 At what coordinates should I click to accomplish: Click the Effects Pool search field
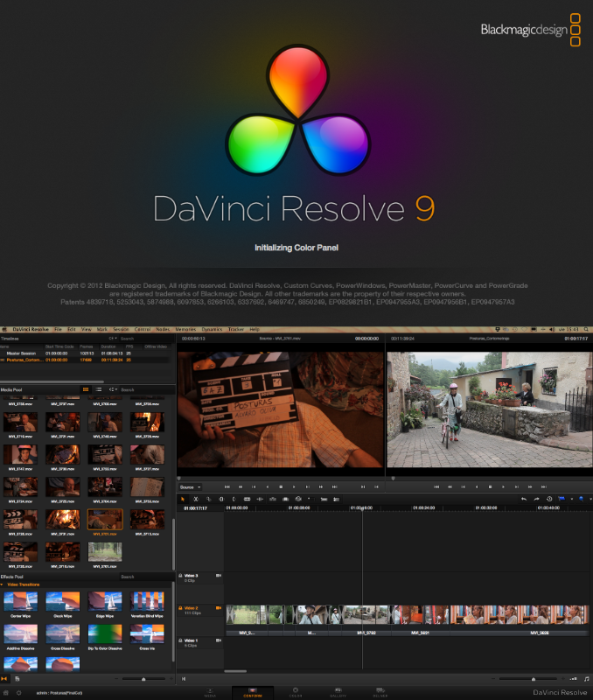[145, 577]
